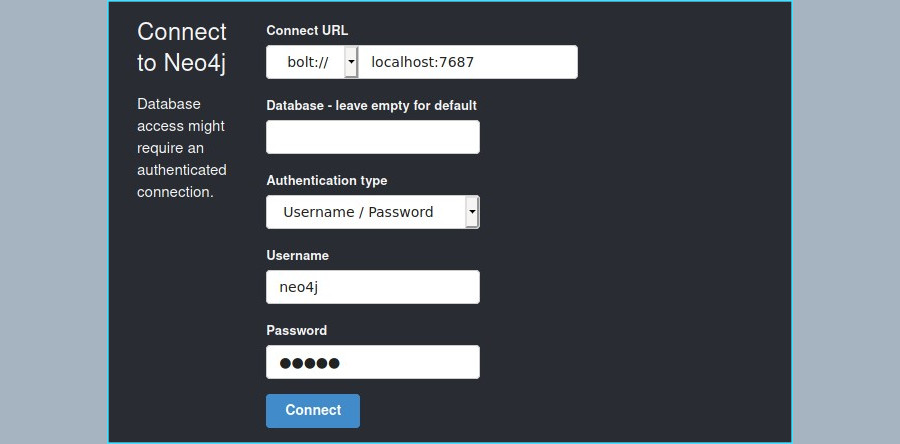The height and width of the screenshot is (444, 900).
Task: Open the Username / Password authentication dropdown
Action: click(373, 212)
